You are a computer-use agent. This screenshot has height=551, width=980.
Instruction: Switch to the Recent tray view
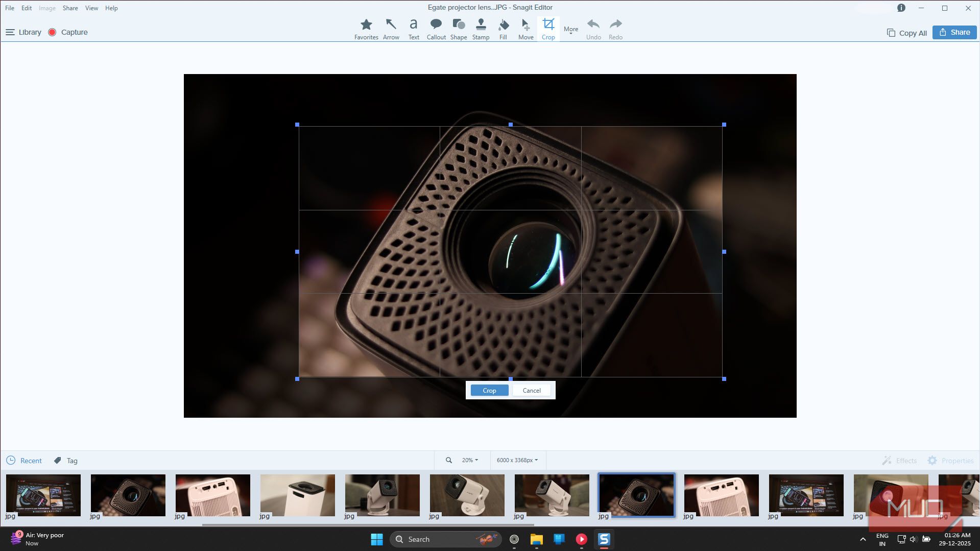[x=24, y=461]
